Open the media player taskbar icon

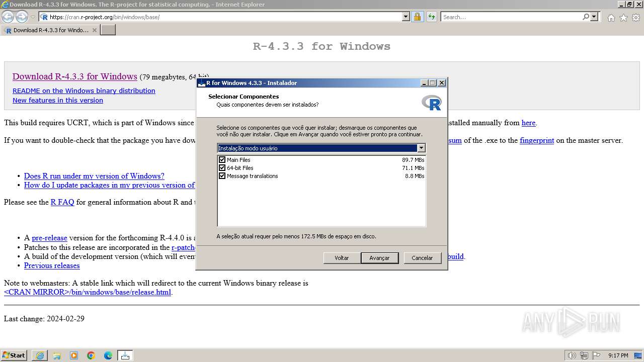[74, 355]
